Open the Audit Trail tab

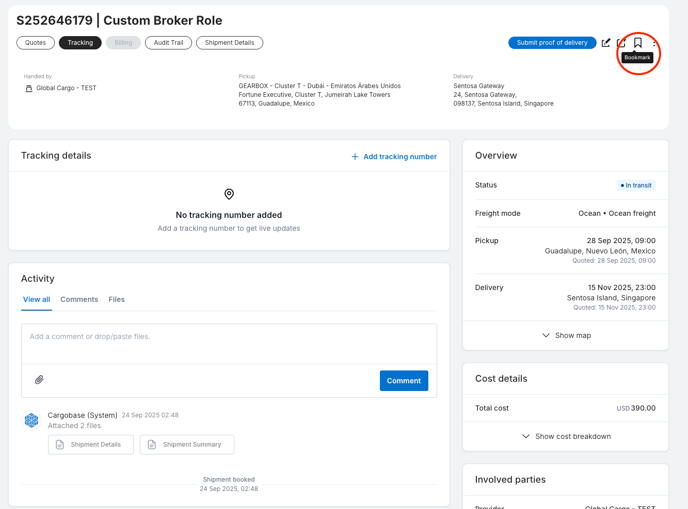pos(168,43)
